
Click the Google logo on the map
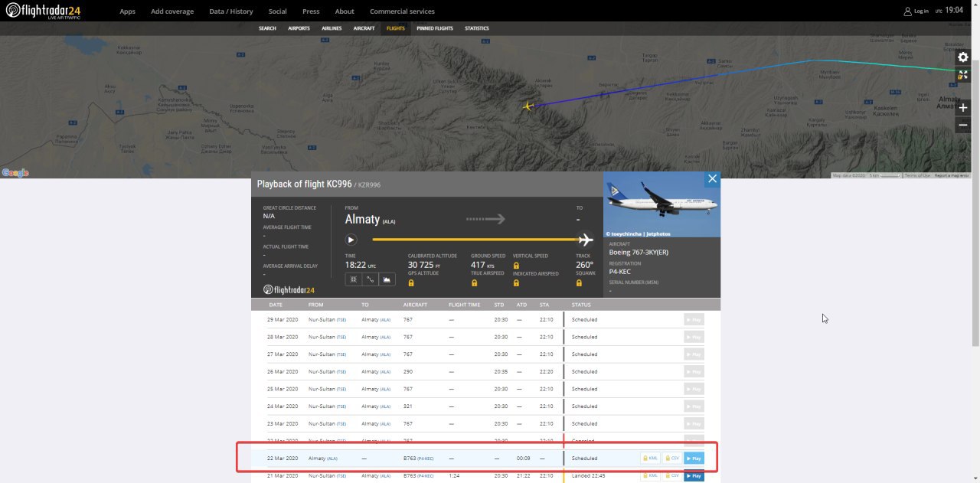15,173
